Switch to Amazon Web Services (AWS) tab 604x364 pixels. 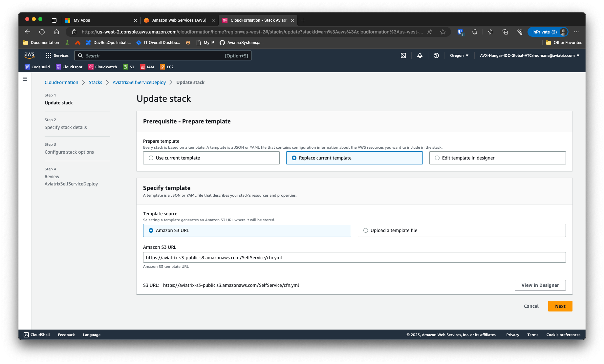(179, 20)
